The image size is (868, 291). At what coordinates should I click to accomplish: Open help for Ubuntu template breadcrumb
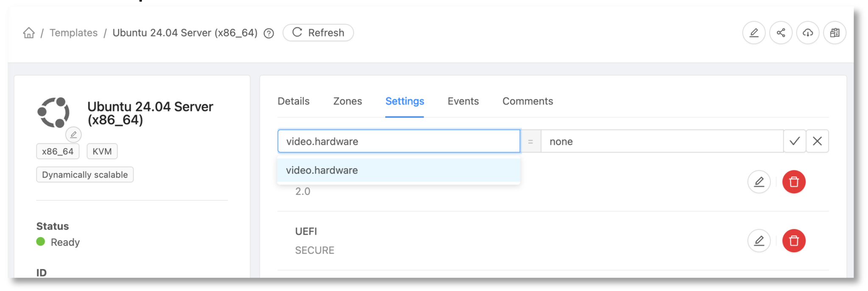[x=269, y=33]
